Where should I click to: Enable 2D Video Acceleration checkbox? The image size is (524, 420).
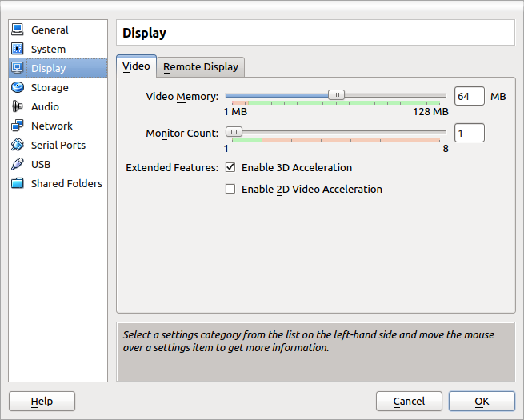click(x=230, y=189)
